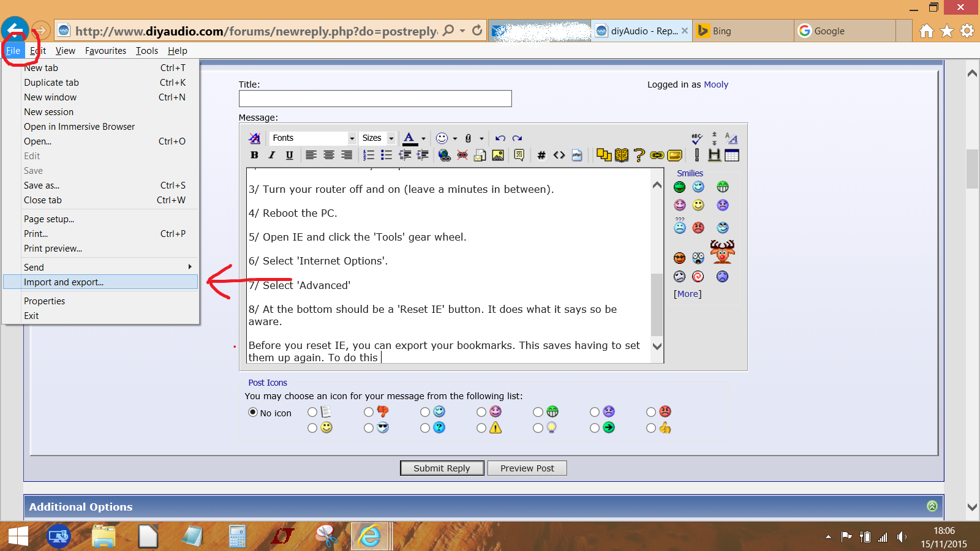
Task: Align message text left
Action: tap(311, 156)
